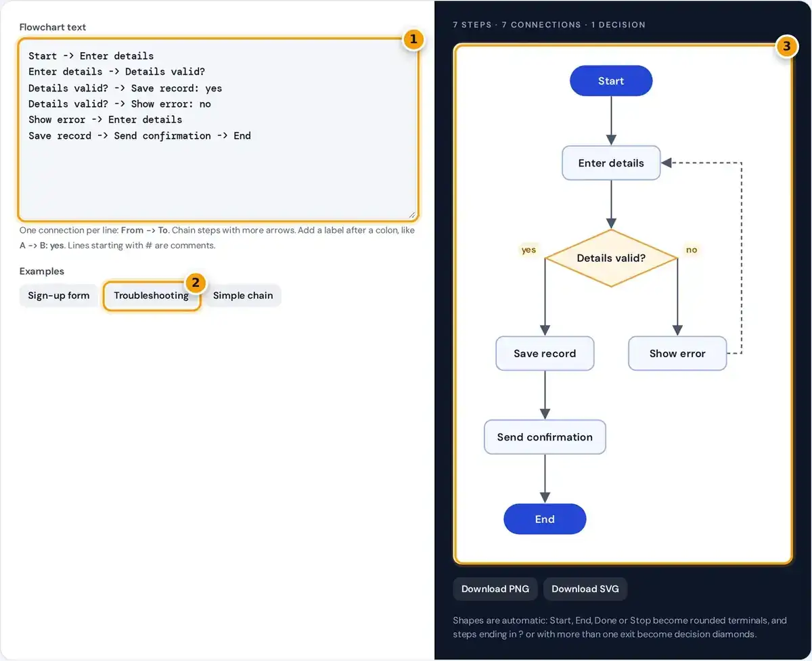The width and height of the screenshot is (812, 661).
Task: Click the Details valid? decision diamond
Action: pyautogui.click(x=611, y=258)
